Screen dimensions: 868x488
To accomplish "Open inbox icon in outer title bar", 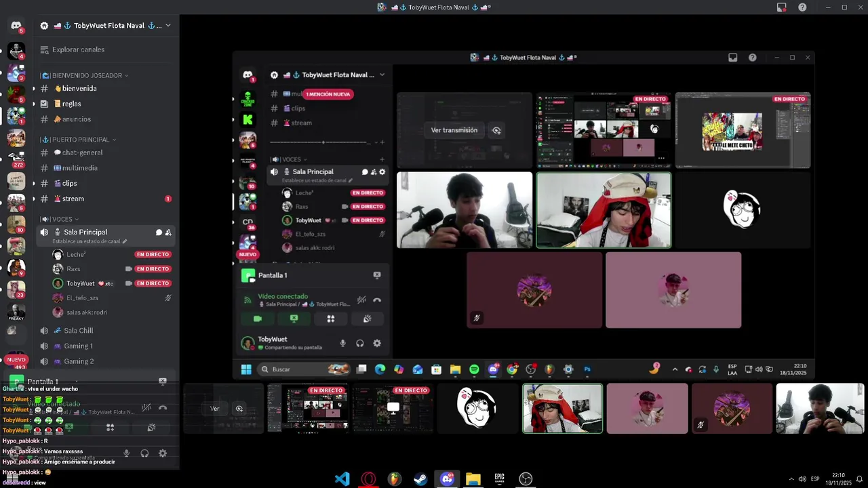I will [x=782, y=7].
